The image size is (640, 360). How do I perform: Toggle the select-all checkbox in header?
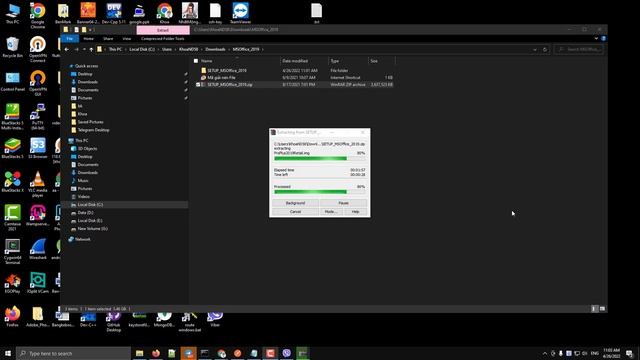click(196, 61)
